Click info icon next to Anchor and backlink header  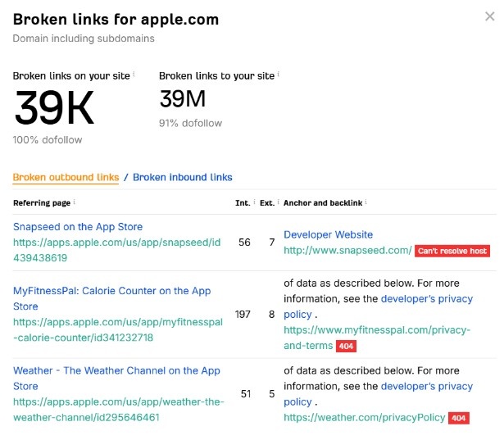click(x=366, y=202)
